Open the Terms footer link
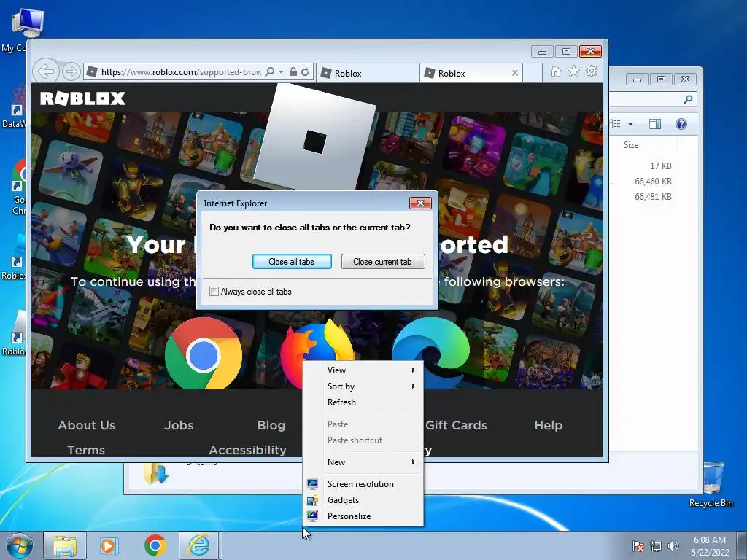 [x=86, y=450]
